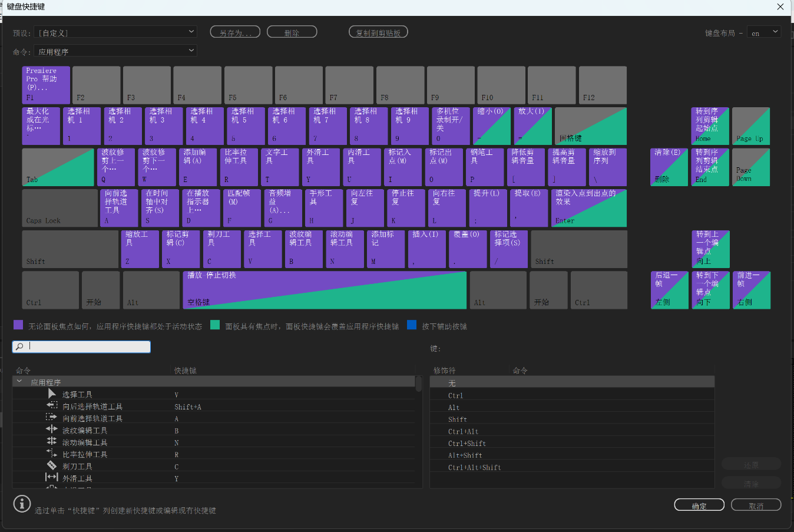Click the 快捷键 column header
This screenshot has height=532, width=794.
tap(186, 371)
